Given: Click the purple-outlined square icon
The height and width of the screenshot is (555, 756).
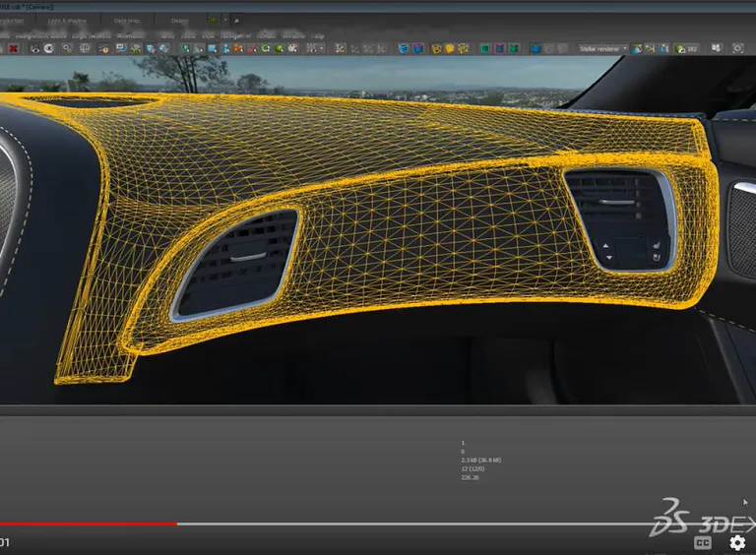Looking at the screenshot, I should (499, 48).
